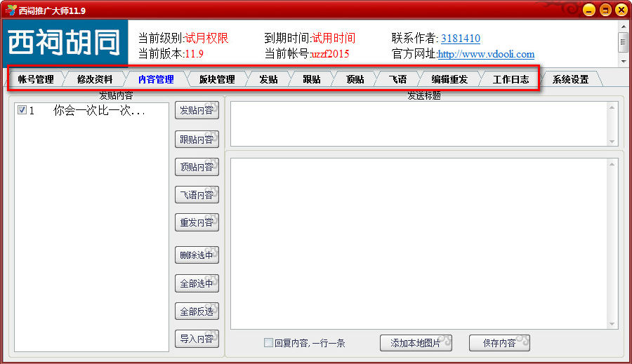Viewport: 632px width, 364px height.
Task: Click the header panel scrollbar up arrow
Action: [x=623, y=27]
